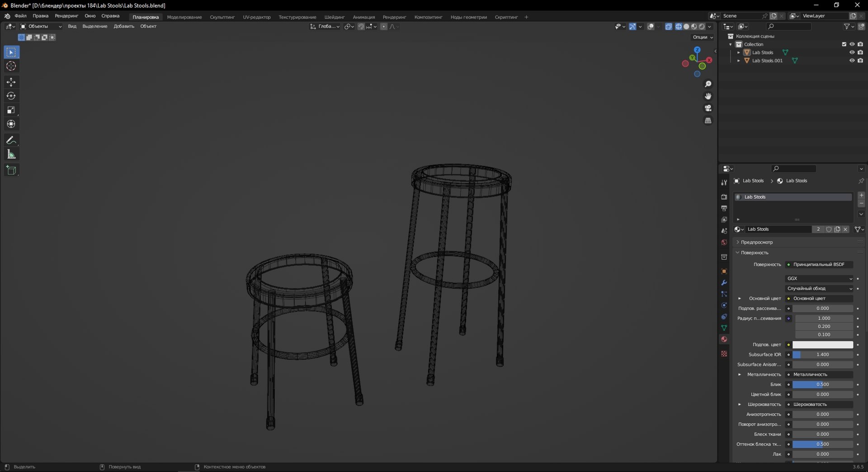The width and height of the screenshot is (868, 472).
Task: Open transform orientation Global dropdown
Action: 325,26
